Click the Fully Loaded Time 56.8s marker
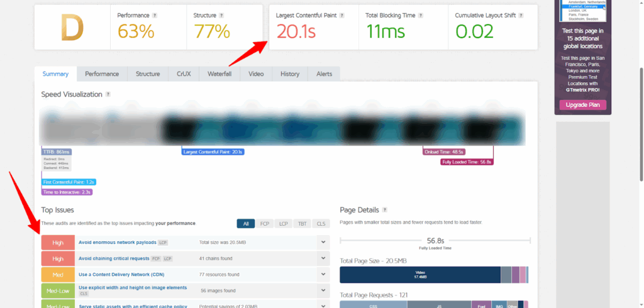 pos(467,162)
